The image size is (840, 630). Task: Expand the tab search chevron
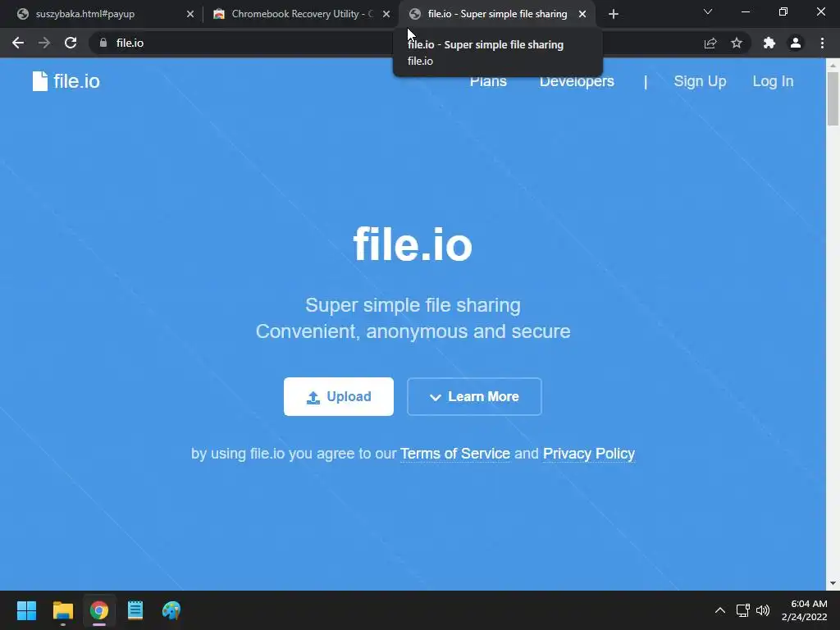coord(708,11)
